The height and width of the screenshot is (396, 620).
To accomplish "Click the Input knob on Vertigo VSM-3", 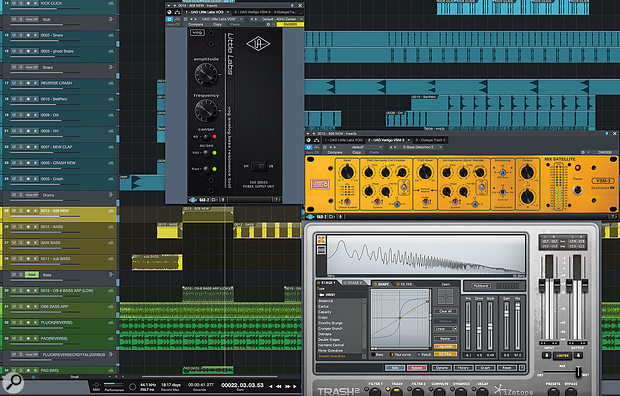I will 347,172.
